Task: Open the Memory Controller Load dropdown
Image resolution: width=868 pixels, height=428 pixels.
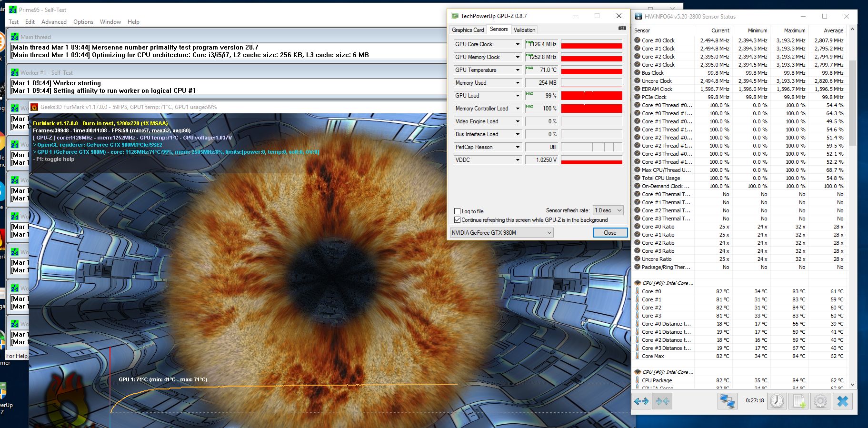Action: [518, 109]
